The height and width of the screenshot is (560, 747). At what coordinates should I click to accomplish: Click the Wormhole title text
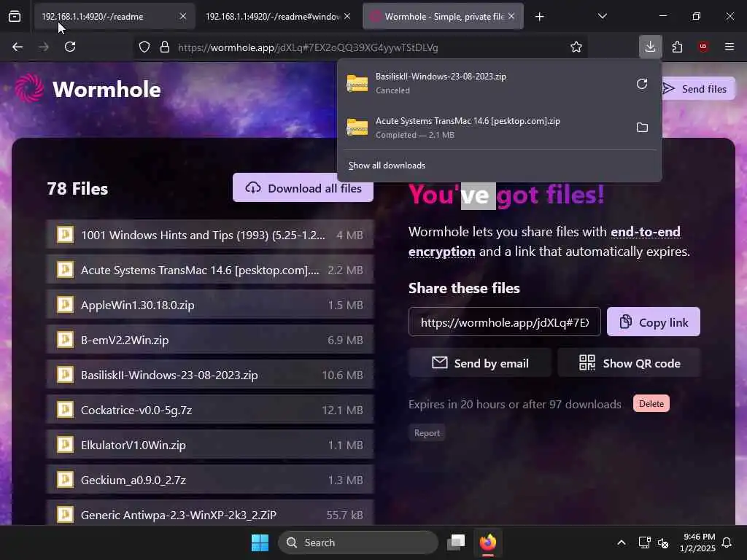coord(107,90)
